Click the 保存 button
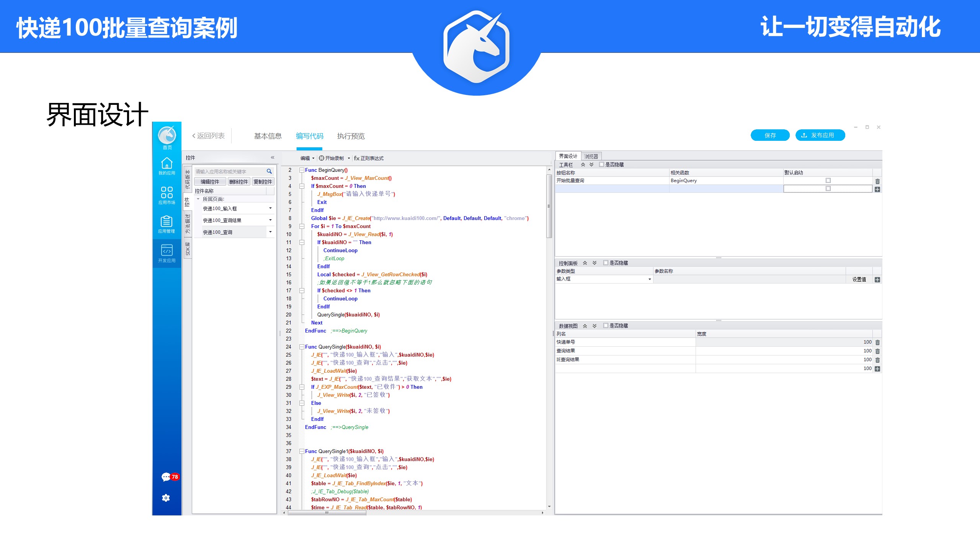 770,135
